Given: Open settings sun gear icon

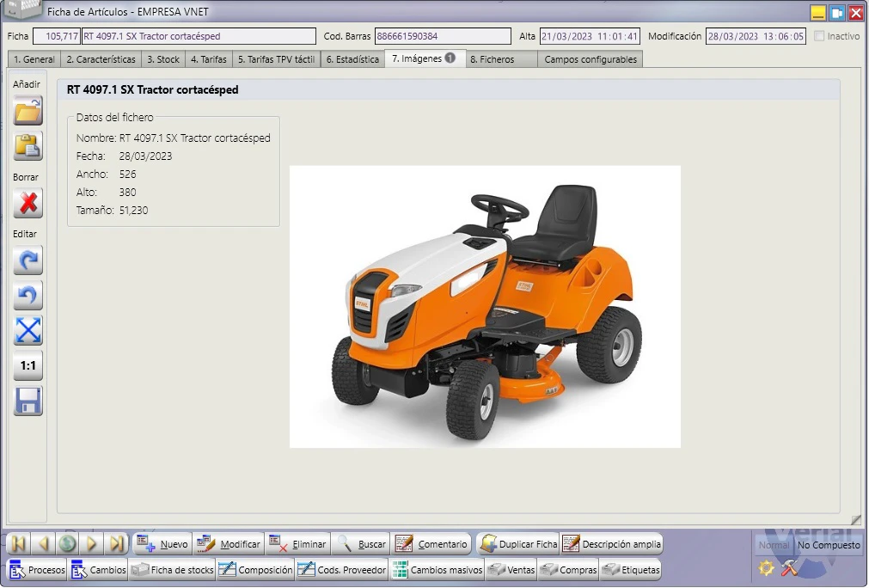Looking at the screenshot, I should click(767, 567).
